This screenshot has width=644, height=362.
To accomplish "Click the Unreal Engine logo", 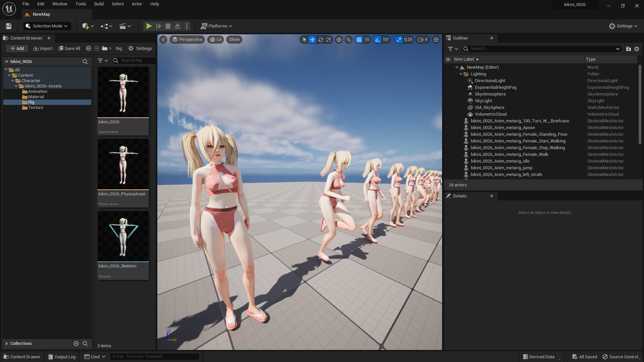I will (x=9, y=9).
